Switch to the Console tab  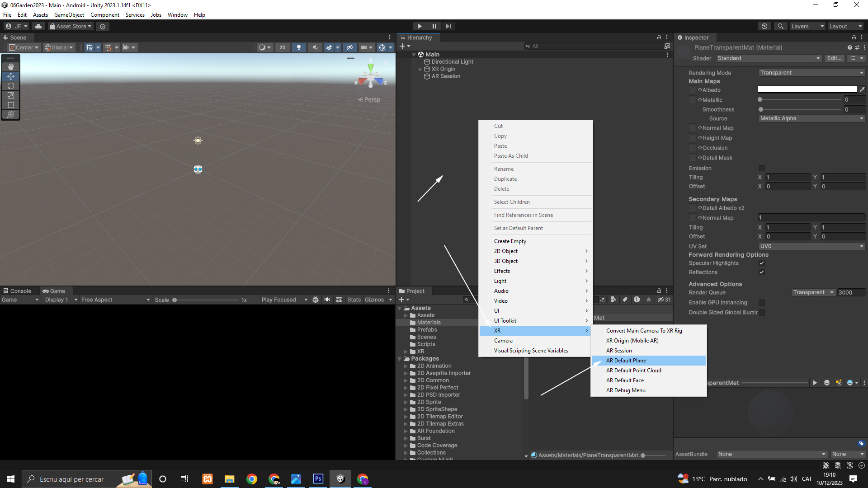(17, 291)
